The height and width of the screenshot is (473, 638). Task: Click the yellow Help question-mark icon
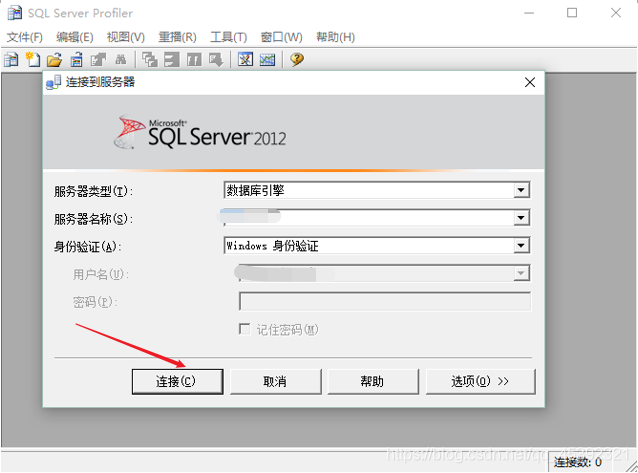point(297,60)
